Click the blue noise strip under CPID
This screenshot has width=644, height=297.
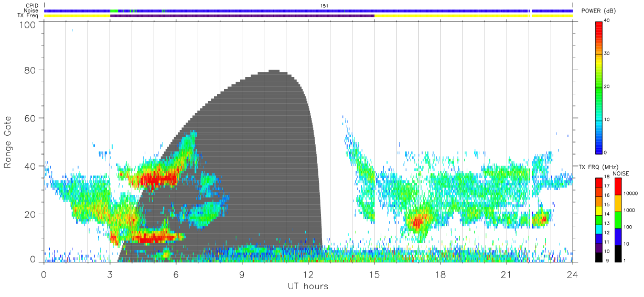308,10
